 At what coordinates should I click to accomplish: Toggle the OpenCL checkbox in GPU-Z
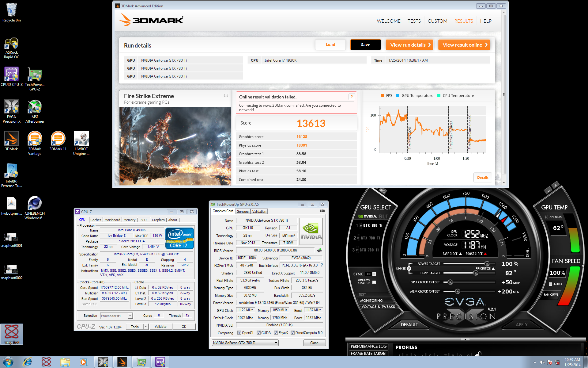pyautogui.click(x=239, y=333)
